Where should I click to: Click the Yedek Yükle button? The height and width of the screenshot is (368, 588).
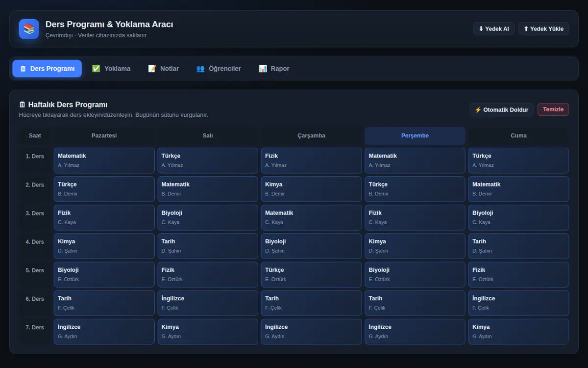pyautogui.click(x=544, y=29)
